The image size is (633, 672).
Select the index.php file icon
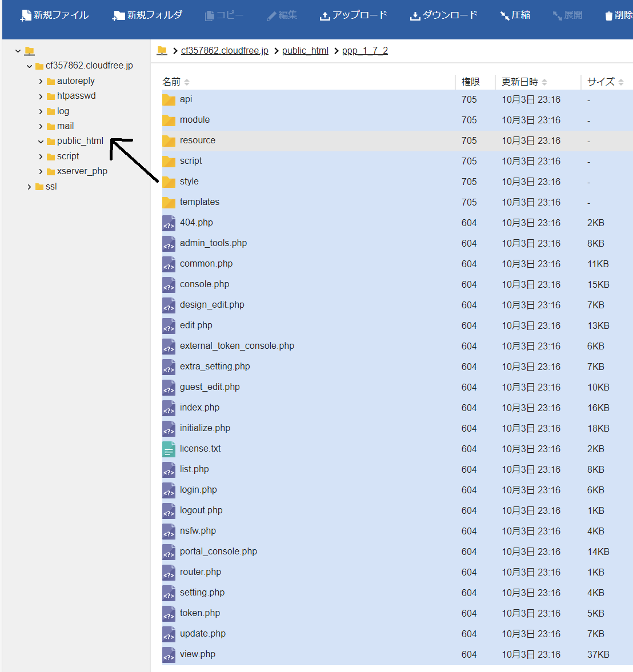tap(169, 408)
